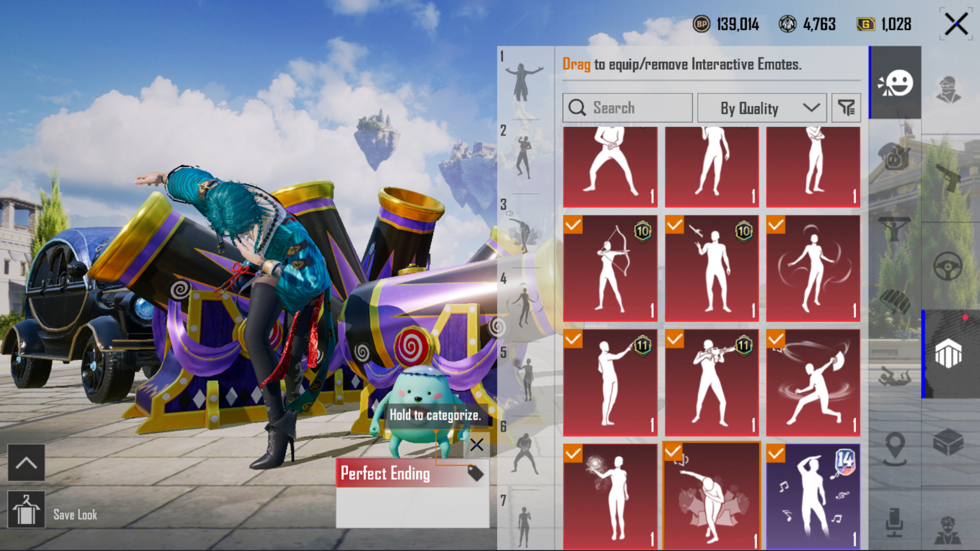The width and height of the screenshot is (980, 551).
Task: Click the silver AG currency icon
Action: (787, 24)
